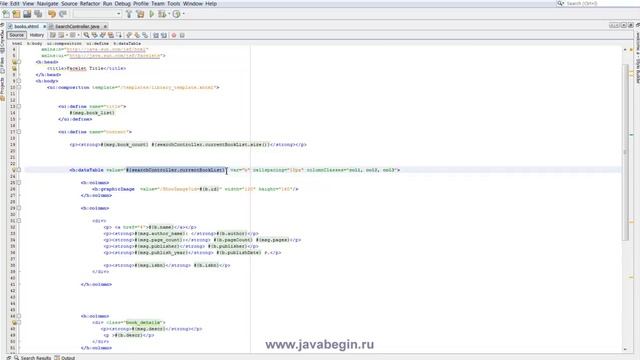Click the Save All toolbar icon
This screenshot has height=360, width=640.
click(38, 14)
